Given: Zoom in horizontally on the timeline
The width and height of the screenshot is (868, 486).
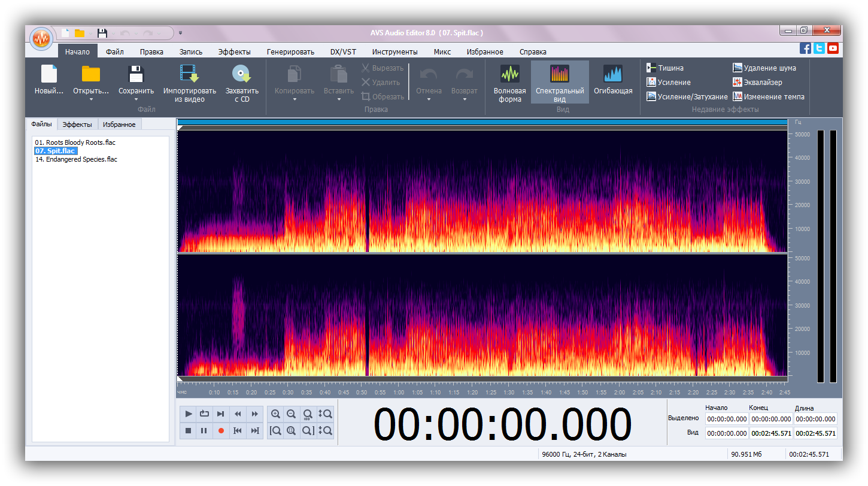Looking at the screenshot, I should (x=275, y=414).
